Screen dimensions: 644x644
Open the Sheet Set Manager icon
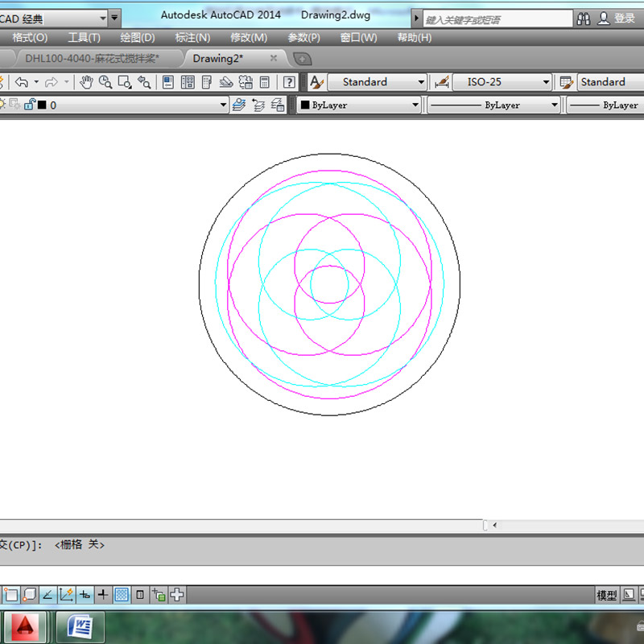[226, 82]
